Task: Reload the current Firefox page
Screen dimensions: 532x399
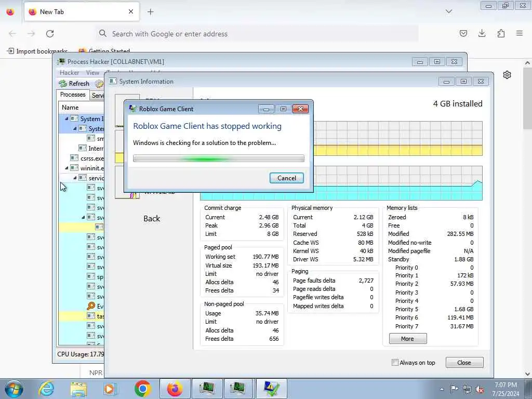Action: click(x=50, y=34)
